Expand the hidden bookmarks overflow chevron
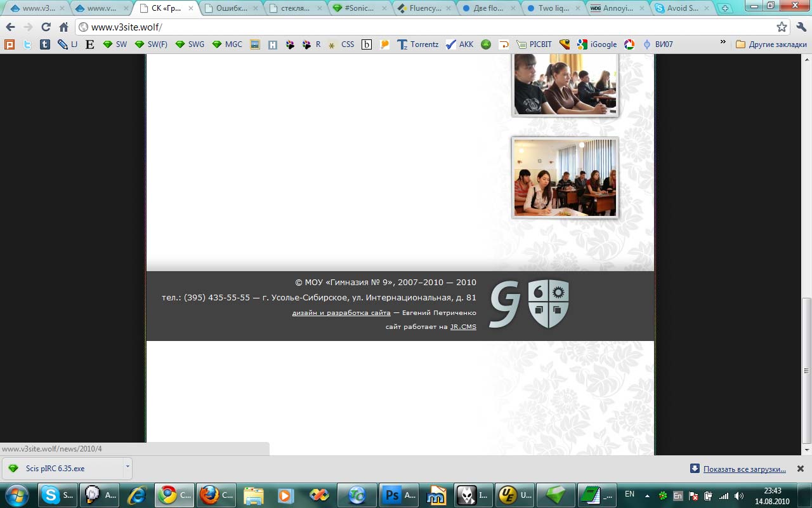812x508 pixels. pyautogui.click(x=723, y=43)
